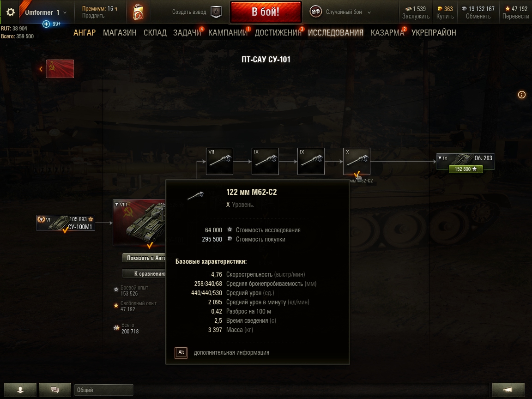This screenshot has height=399, width=532.
Task: Start battle with В бой! button
Action: click(266, 12)
